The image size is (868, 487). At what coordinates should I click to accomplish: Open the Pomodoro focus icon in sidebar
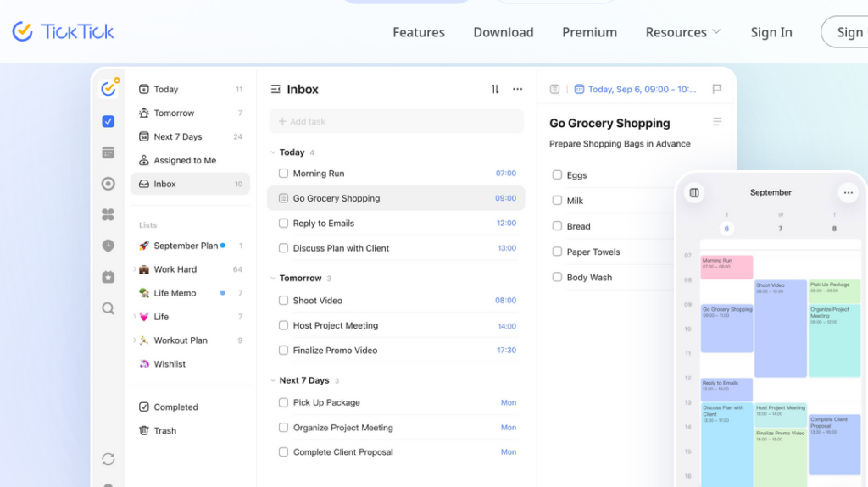pos(108,184)
